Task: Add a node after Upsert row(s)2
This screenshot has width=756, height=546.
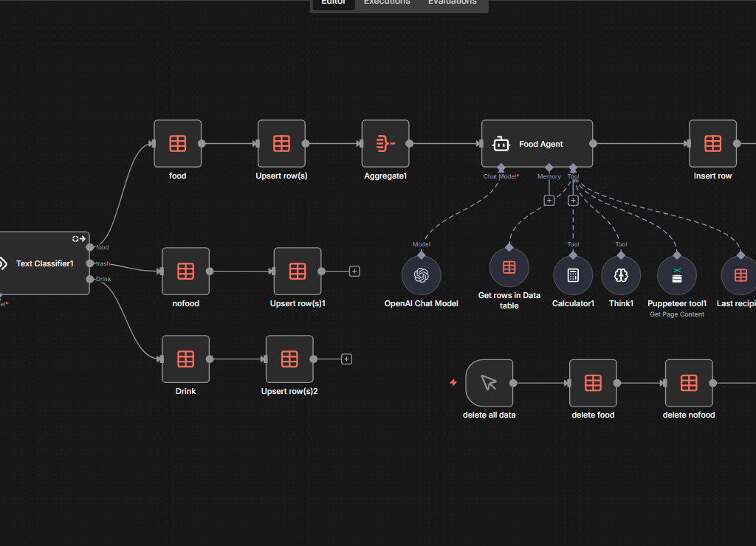Action: [x=346, y=359]
